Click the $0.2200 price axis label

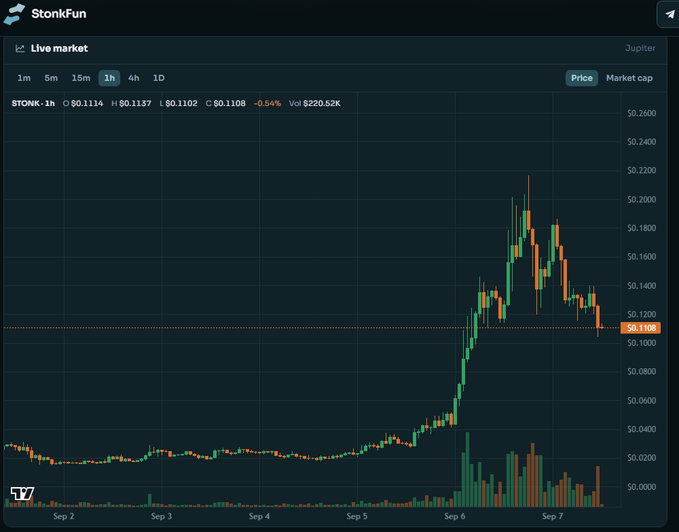tap(642, 171)
